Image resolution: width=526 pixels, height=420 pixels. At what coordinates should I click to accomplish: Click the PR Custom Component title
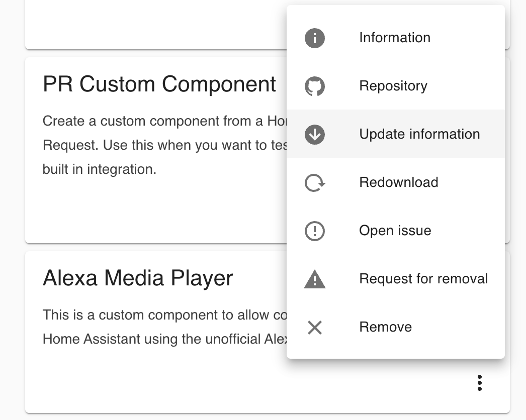point(159,84)
